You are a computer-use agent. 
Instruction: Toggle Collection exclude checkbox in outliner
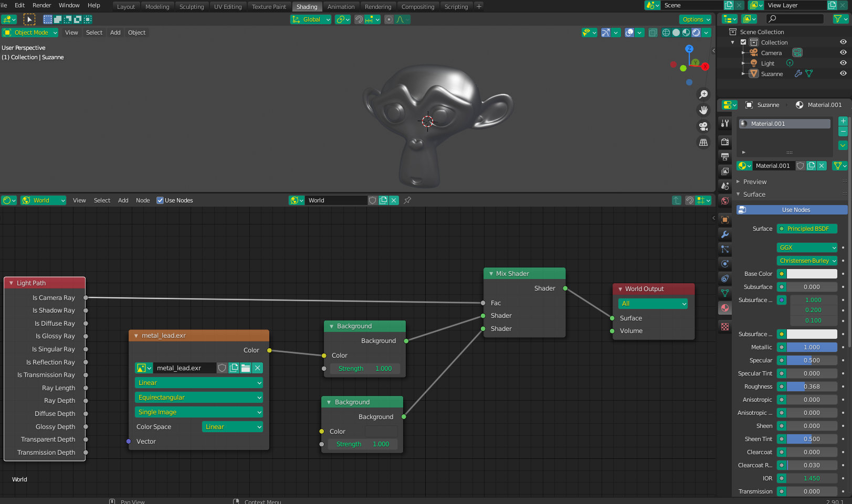pyautogui.click(x=743, y=42)
